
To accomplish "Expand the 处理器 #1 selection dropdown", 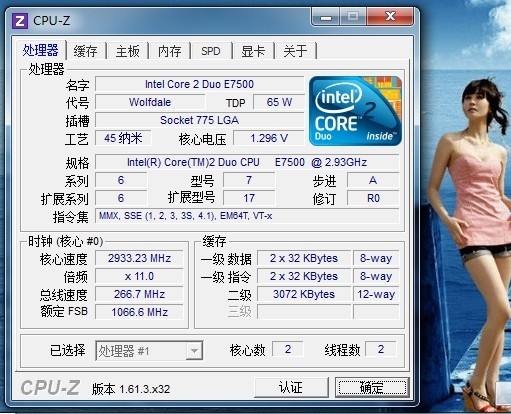I will coord(194,350).
